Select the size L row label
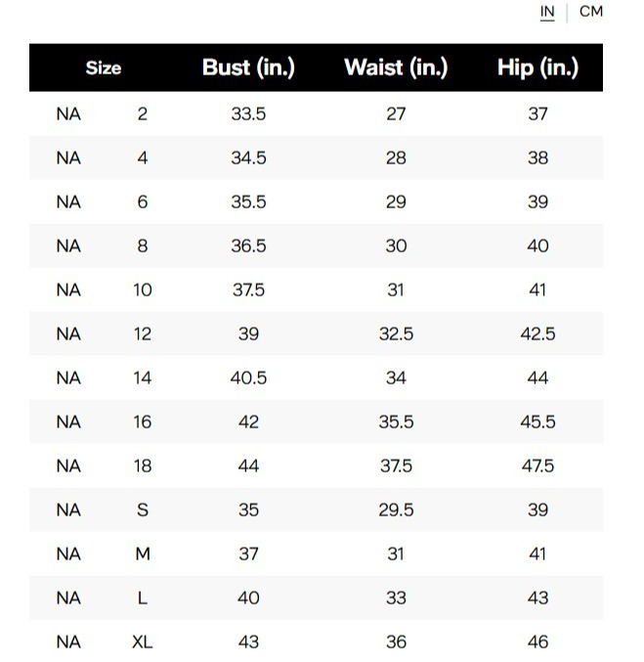Screen dimensions: 644x662 (143, 597)
